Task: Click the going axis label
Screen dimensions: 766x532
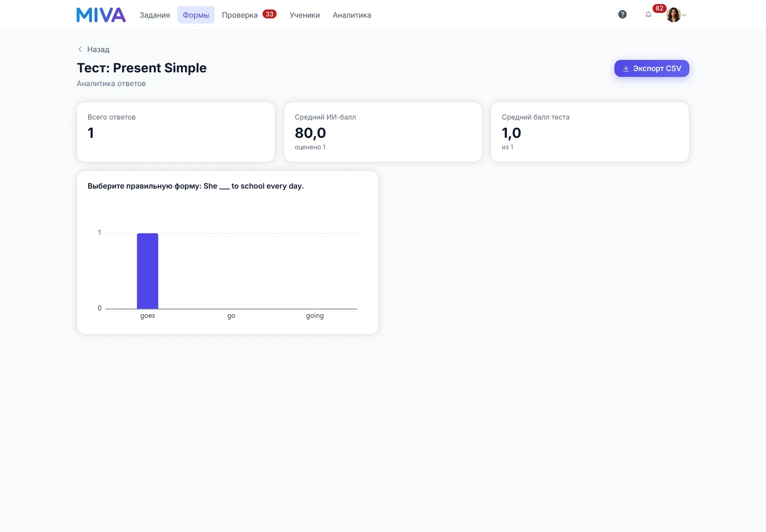Action: pos(315,316)
